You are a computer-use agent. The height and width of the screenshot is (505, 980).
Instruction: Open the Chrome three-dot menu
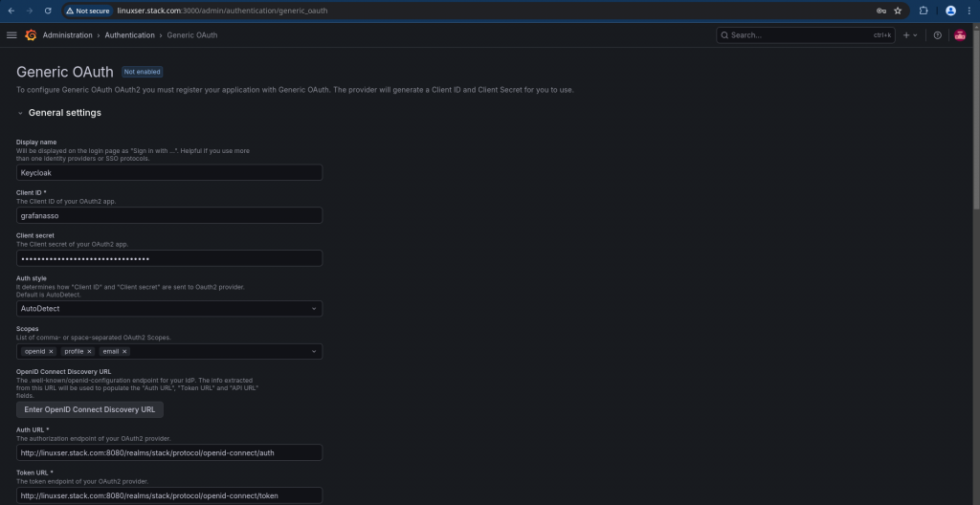(x=969, y=11)
